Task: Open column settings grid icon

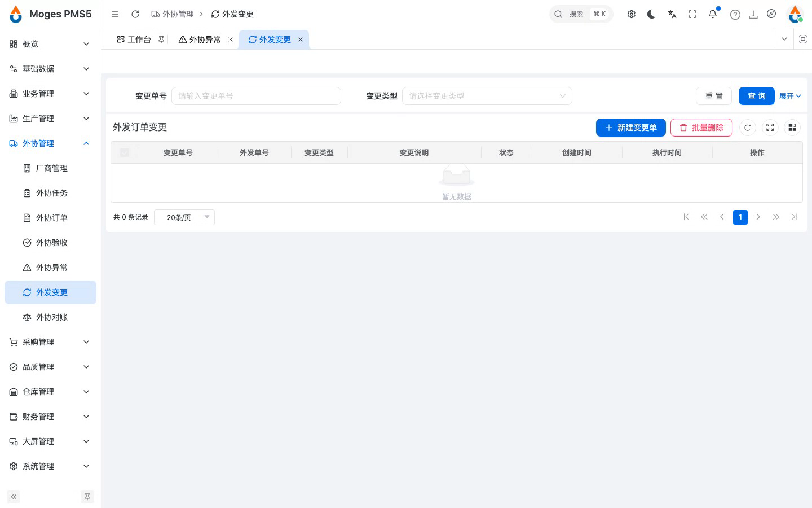Action: coord(792,128)
